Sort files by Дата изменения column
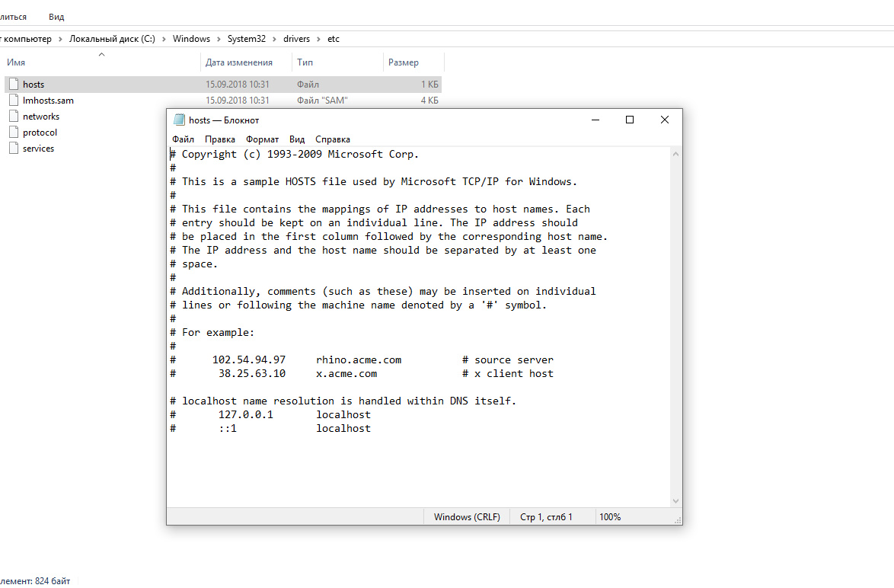The width and height of the screenshot is (894, 588). (x=238, y=62)
